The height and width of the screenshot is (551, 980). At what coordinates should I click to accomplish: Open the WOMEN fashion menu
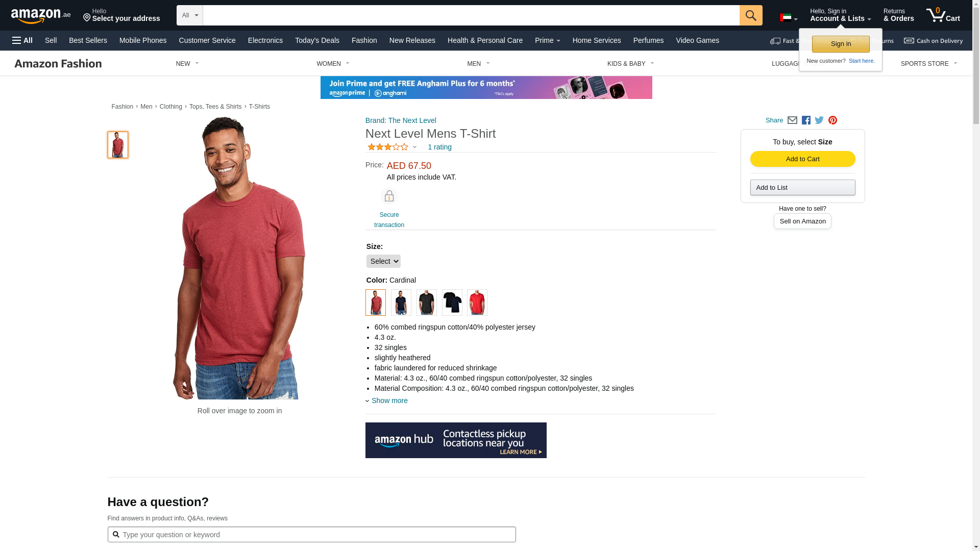pos(333,64)
